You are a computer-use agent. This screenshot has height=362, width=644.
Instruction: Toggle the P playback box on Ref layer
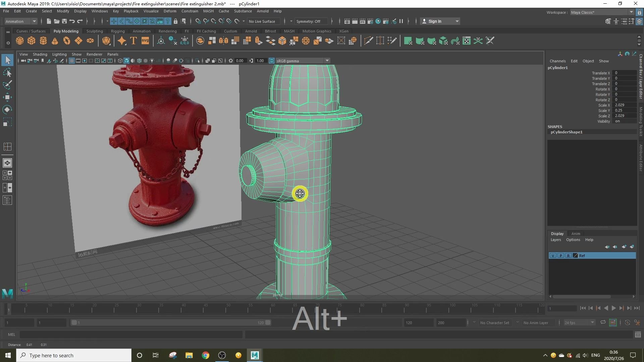[560, 256]
